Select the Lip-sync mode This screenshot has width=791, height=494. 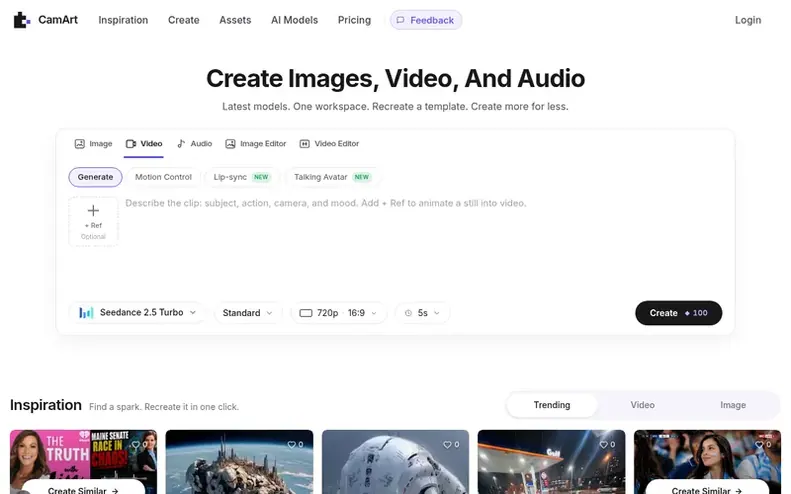242,177
